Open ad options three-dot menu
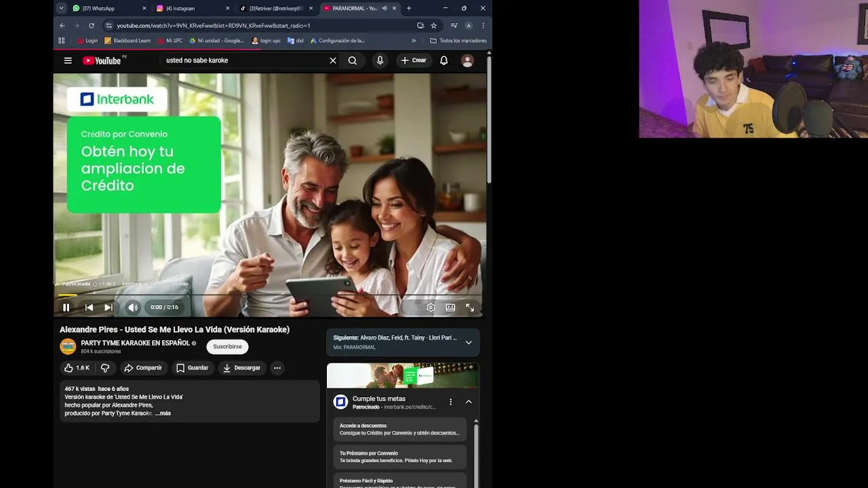The width and height of the screenshot is (868, 488). pyautogui.click(x=450, y=402)
